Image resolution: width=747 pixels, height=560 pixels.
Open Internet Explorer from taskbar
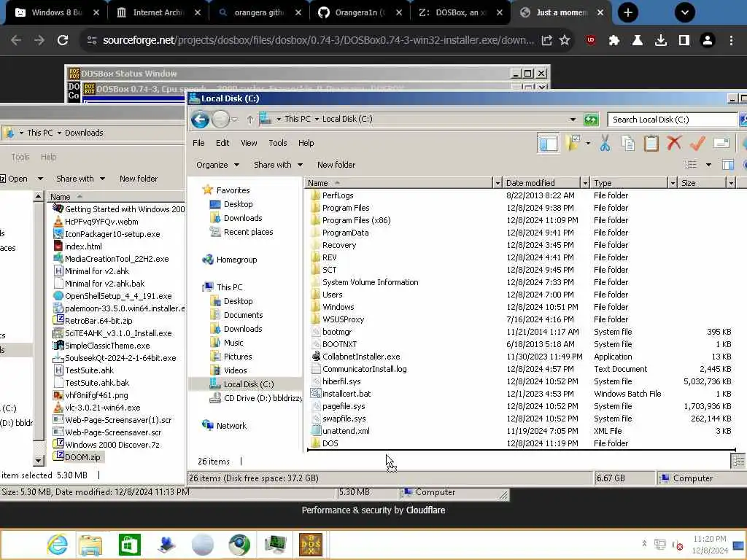57,544
